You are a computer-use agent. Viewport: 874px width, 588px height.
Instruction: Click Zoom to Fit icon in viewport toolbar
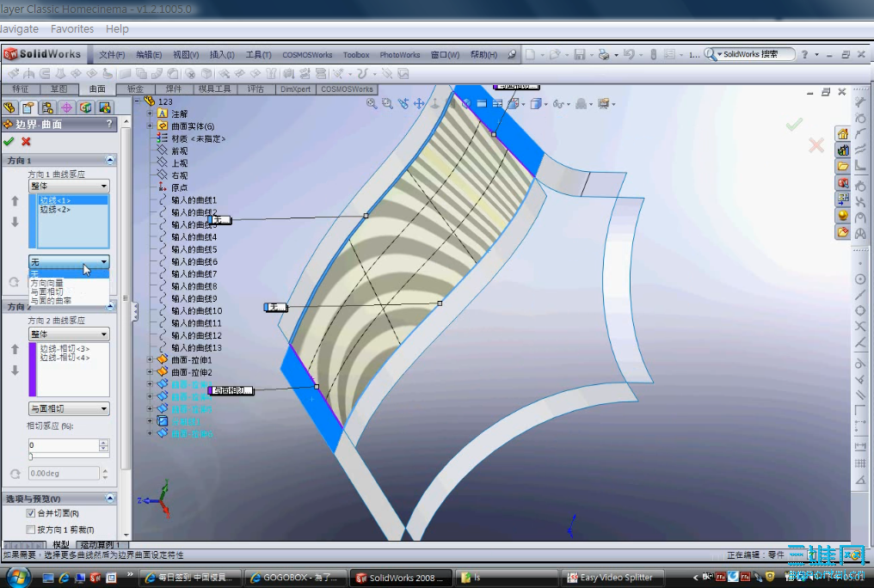pos(372,103)
